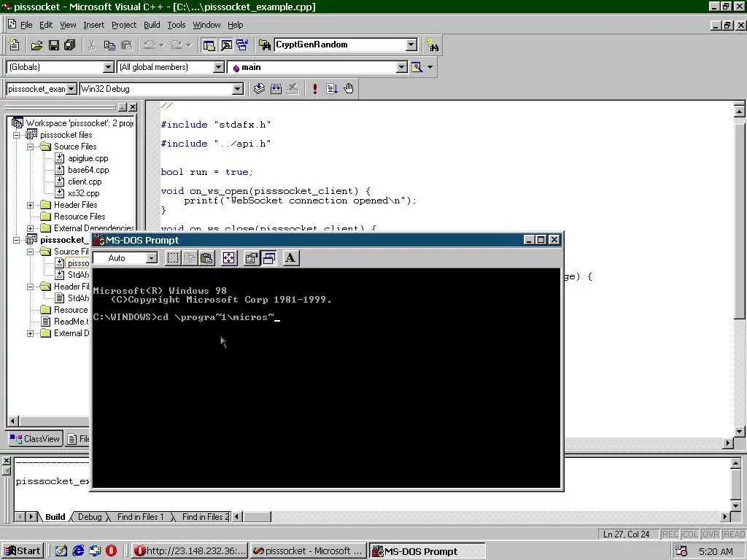Viewport: 747px width, 560px height.
Task: Open the Undo history dropdown arrow
Action: click(162, 44)
